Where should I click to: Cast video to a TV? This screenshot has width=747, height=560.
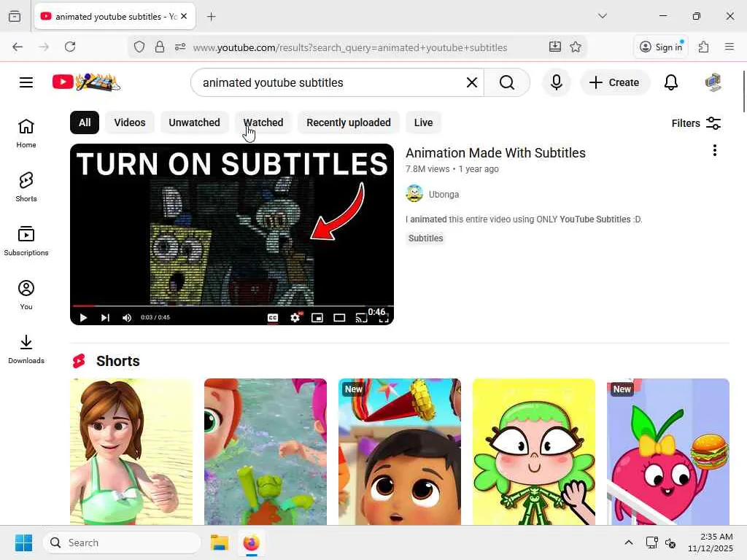coord(361,318)
